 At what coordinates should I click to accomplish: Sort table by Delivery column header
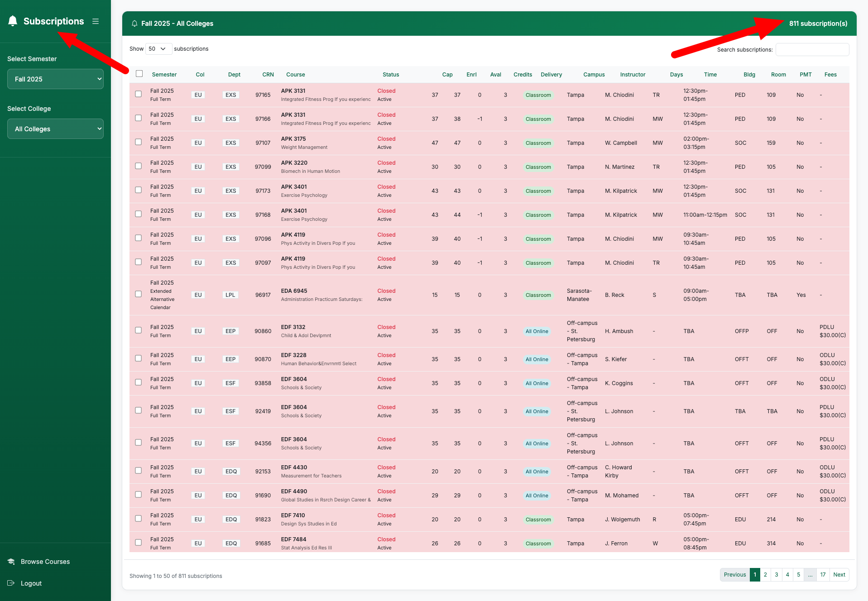551,75
